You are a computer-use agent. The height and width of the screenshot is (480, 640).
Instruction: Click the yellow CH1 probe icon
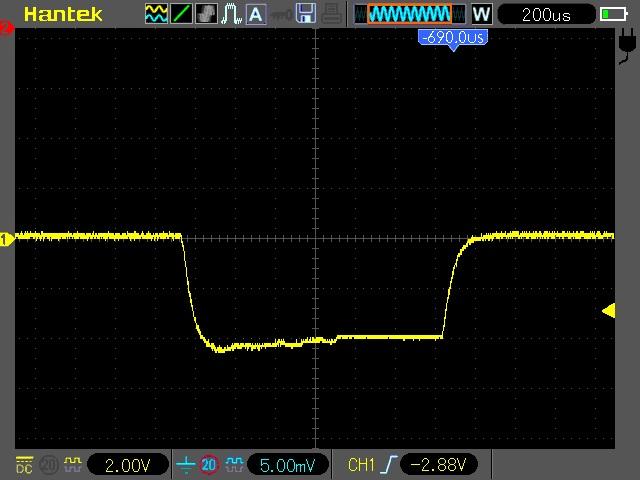[73, 464]
